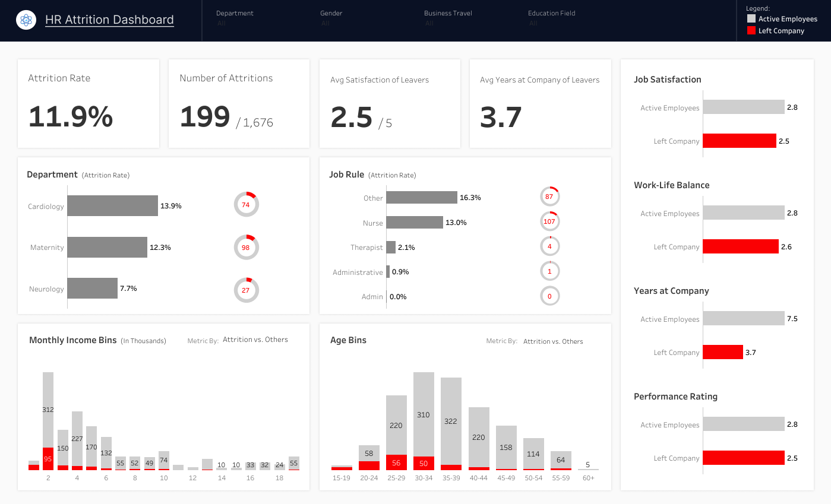The width and height of the screenshot is (831, 504).
Task: Click the 30-34 red bar labeled 50
Action: coord(424,463)
